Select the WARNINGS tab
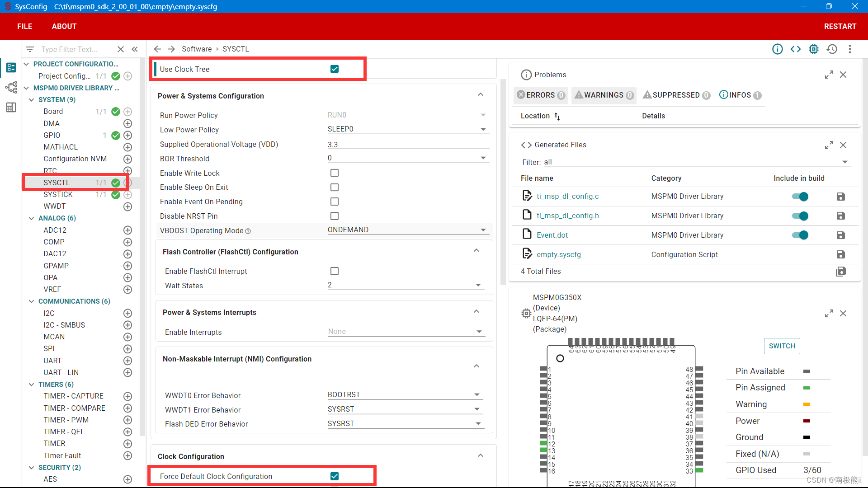 (x=604, y=95)
